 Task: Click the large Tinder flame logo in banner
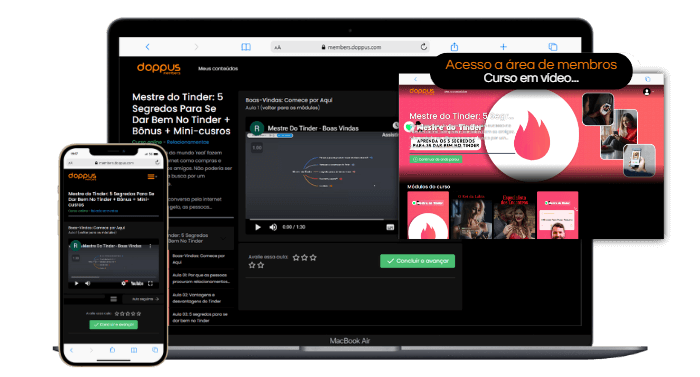[531, 134]
